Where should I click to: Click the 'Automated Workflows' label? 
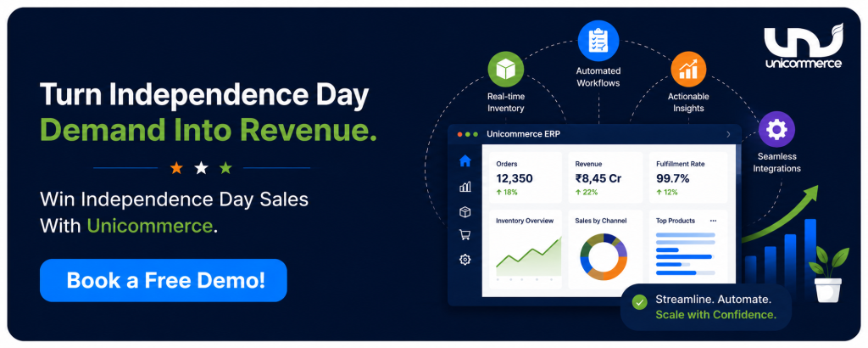pos(598,77)
